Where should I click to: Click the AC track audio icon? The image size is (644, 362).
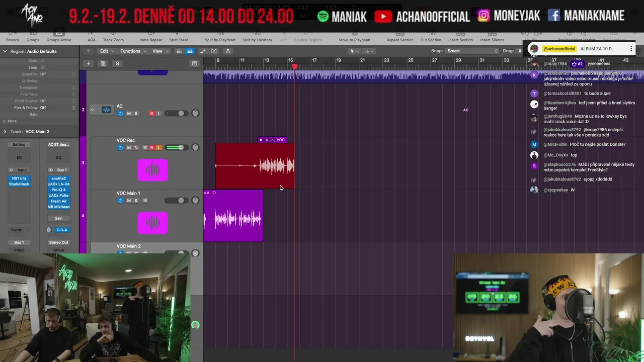click(106, 110)
